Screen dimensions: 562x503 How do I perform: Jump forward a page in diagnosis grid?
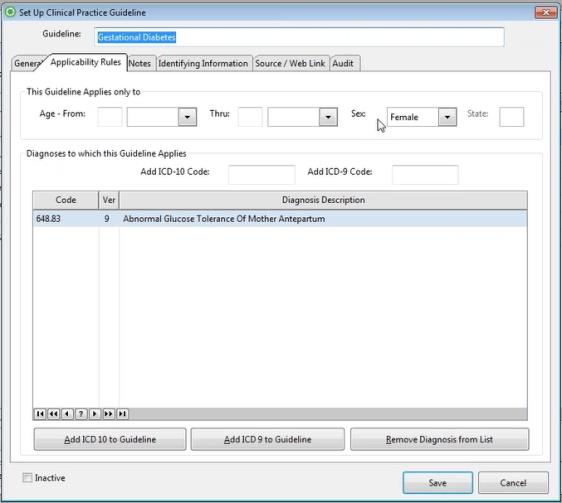point(108,414)
